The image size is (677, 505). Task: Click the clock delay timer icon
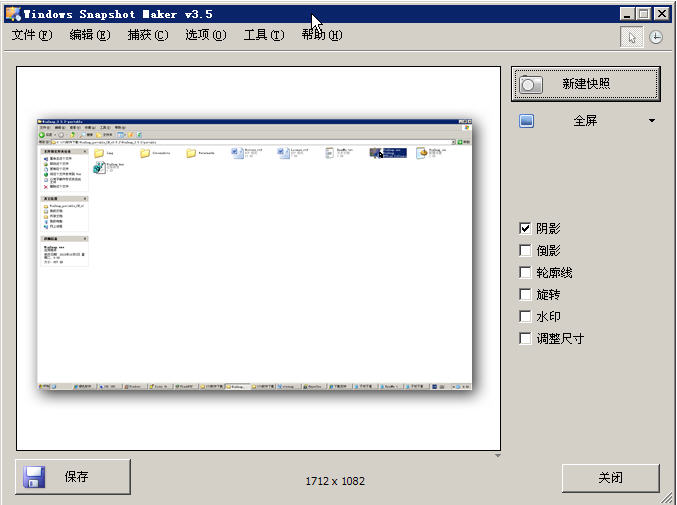pyautogui.click(x=656, y=37)
